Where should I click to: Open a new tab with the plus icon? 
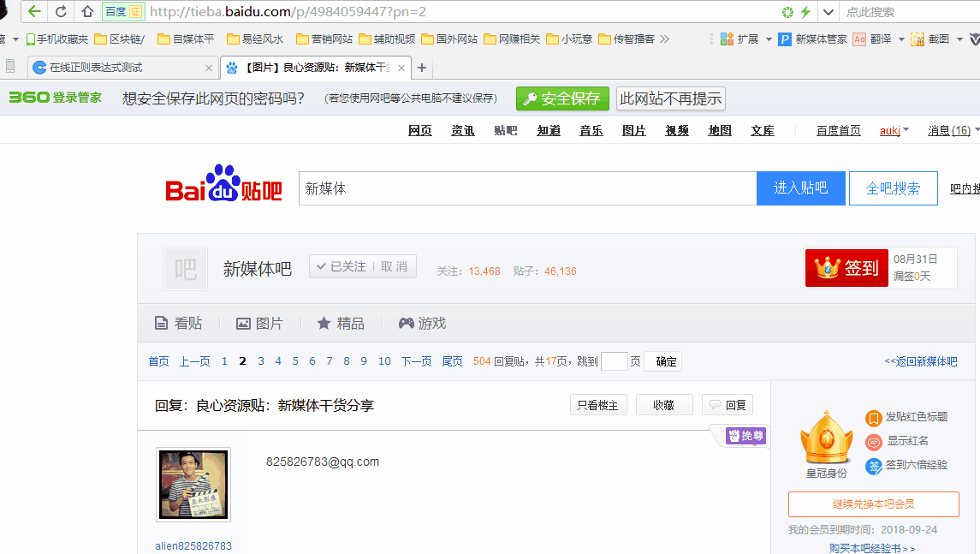[x=422, y=68]
